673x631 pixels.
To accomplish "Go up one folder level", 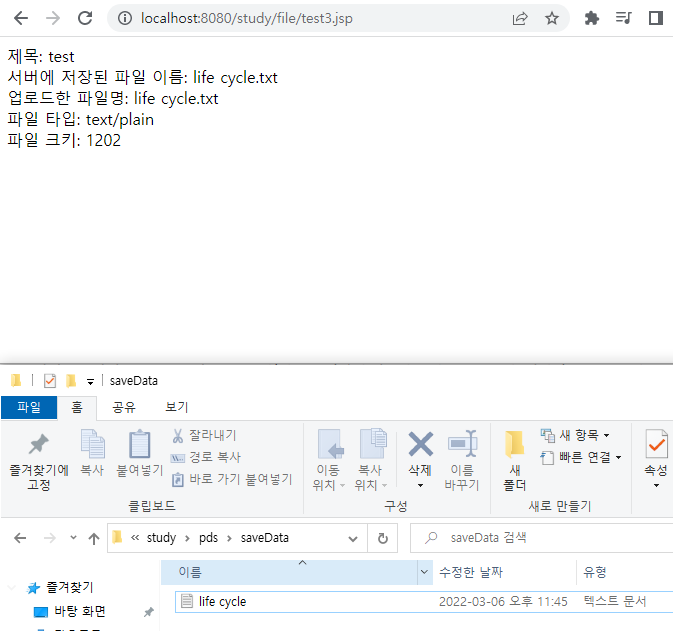I will pos(94,538).
